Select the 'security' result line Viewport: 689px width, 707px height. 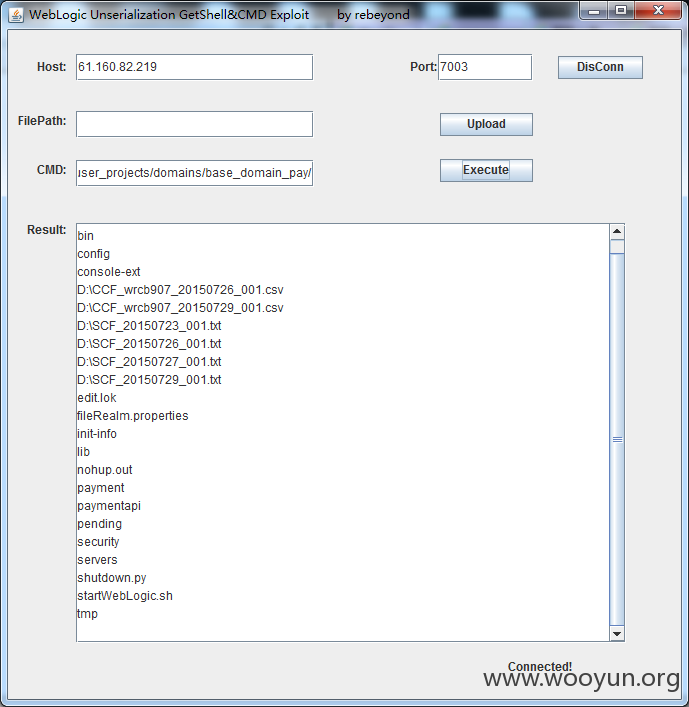(98, 542)
